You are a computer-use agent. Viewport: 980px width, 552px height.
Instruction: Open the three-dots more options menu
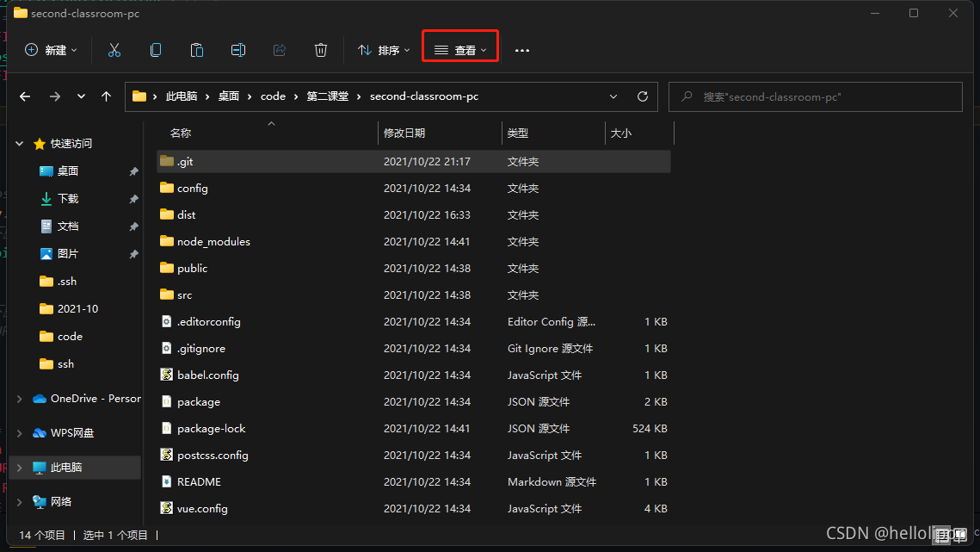click(522, 50)
